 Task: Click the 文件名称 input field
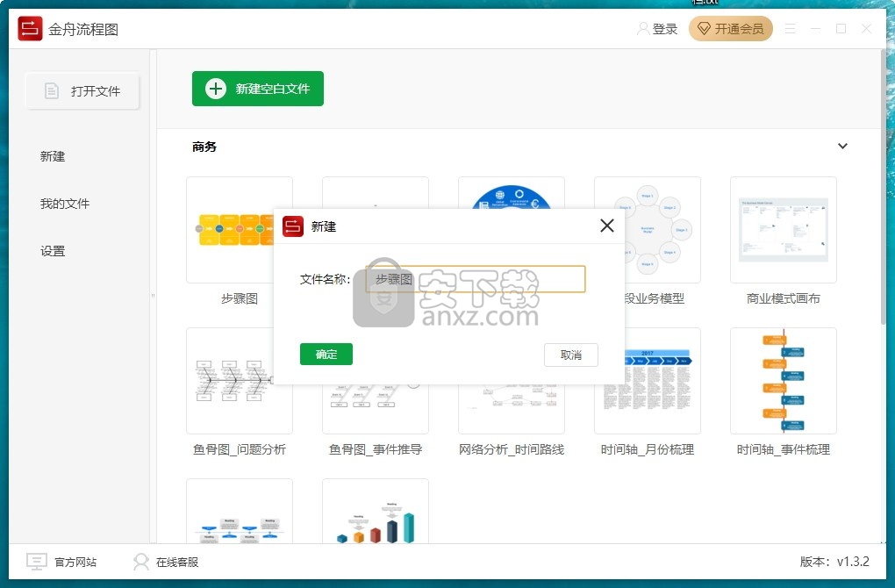(476, 279)
